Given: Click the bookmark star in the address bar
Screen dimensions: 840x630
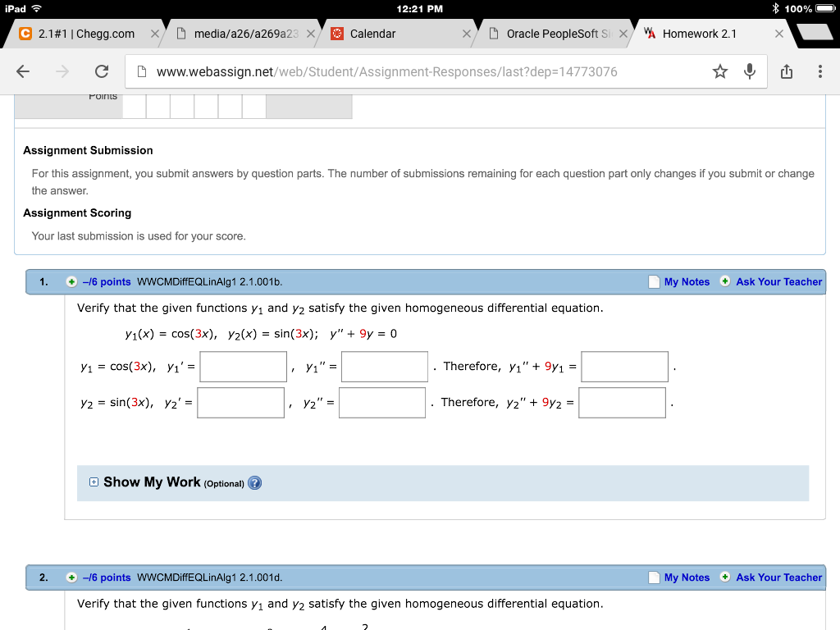Looking at the screenshot, I should (720, 71).
